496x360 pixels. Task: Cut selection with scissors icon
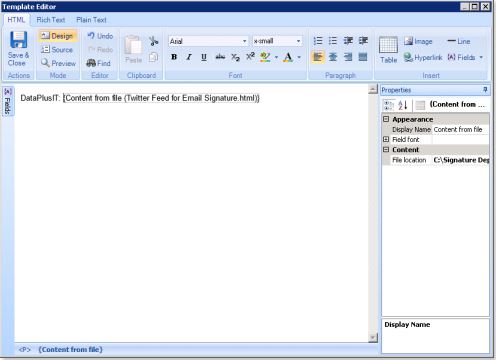click(x=154, y=41)
